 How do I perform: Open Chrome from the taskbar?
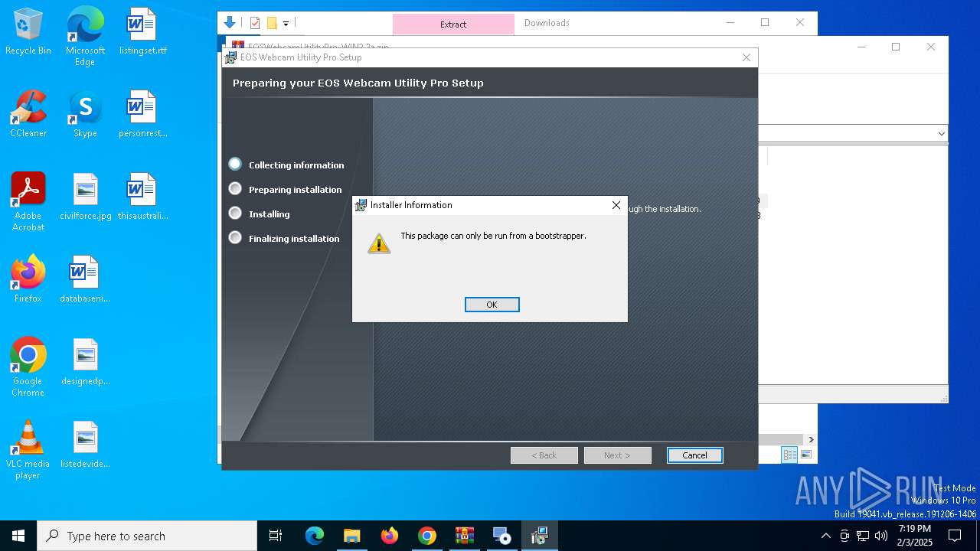[x=427, y=536]
